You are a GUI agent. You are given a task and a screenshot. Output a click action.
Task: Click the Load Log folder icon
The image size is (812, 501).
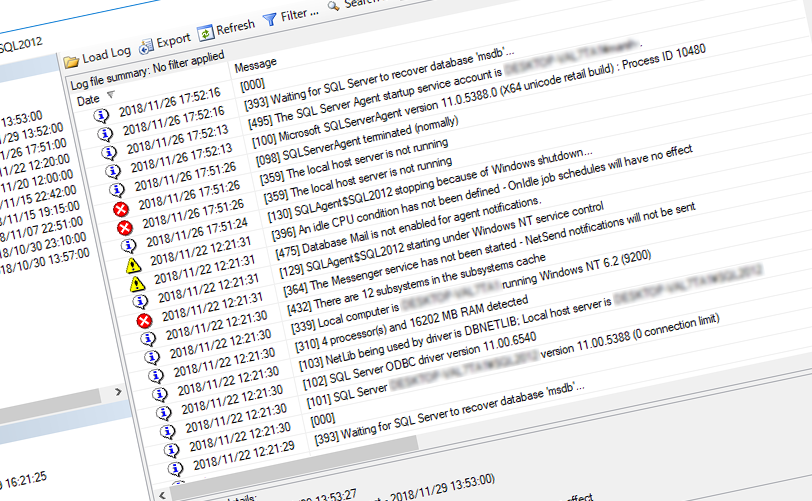(71, 62)
